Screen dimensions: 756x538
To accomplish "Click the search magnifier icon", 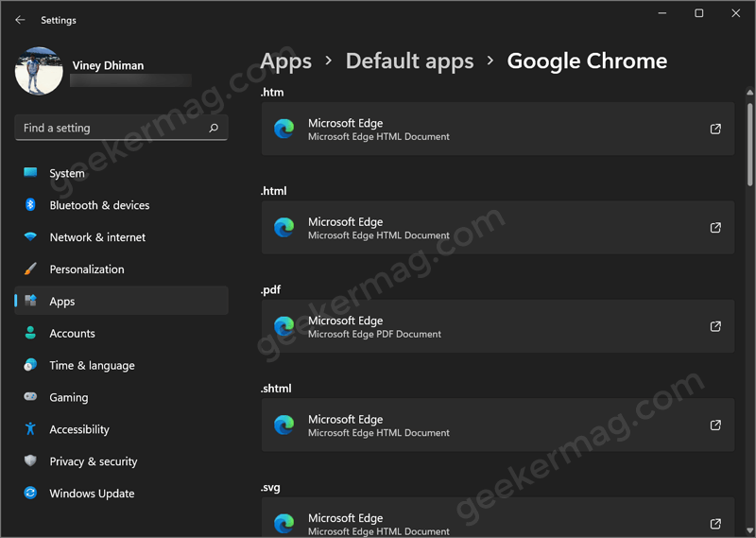I will pos(214,128).
